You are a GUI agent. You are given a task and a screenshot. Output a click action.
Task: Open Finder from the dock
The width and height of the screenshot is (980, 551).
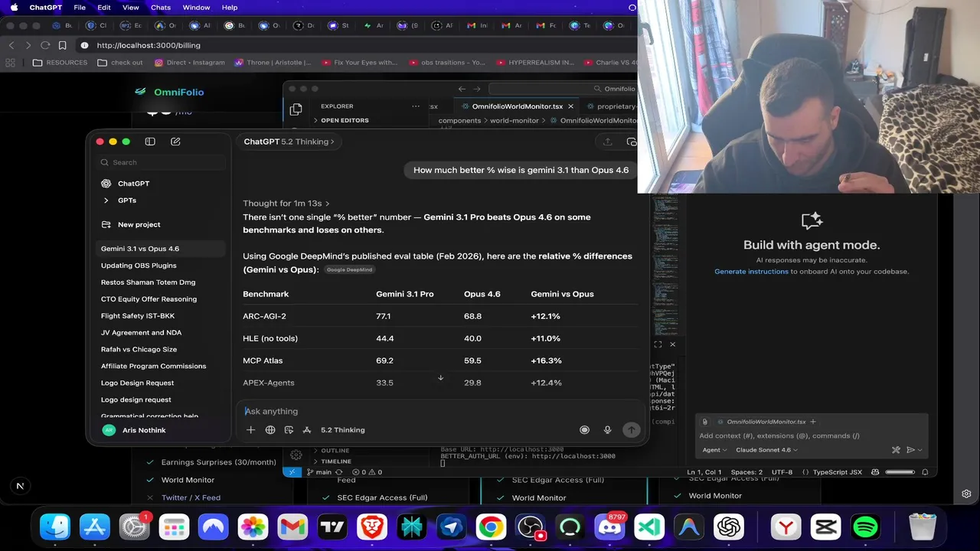click(x=55, y=527)
